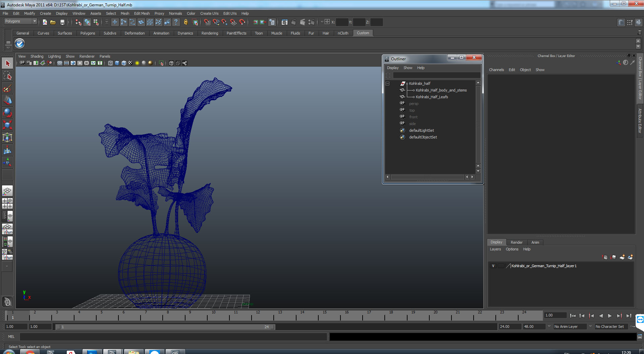Click the Render current frame clapperboard icon
Viewport: 644px width, 354px height.
click(x=293, y=22)
